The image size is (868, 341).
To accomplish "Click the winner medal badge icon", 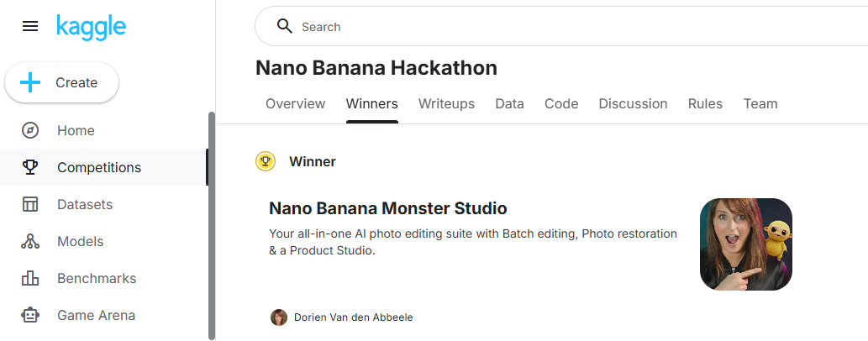I will pyautogui.click(x=266, y=161).
